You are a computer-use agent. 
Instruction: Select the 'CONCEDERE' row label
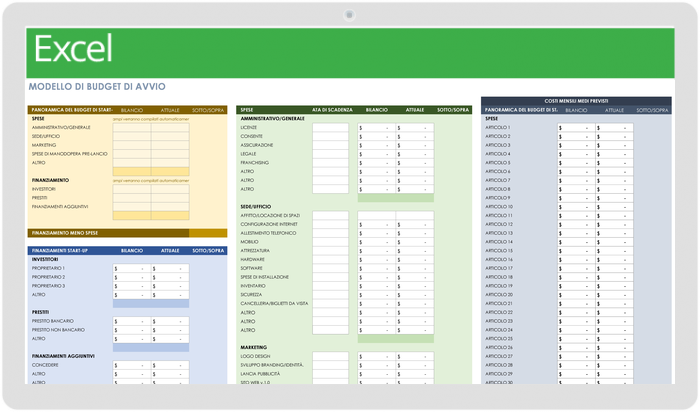click(45, 365)
